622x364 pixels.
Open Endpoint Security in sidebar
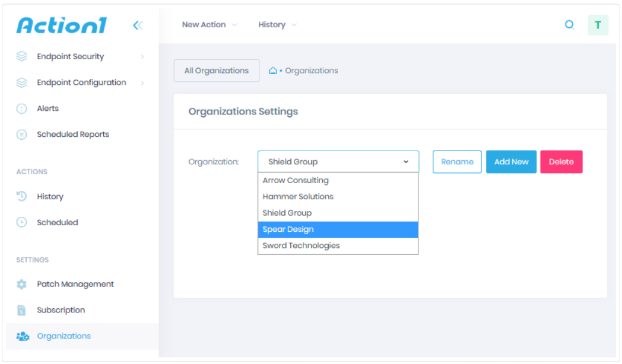click(x=71, y=56)
